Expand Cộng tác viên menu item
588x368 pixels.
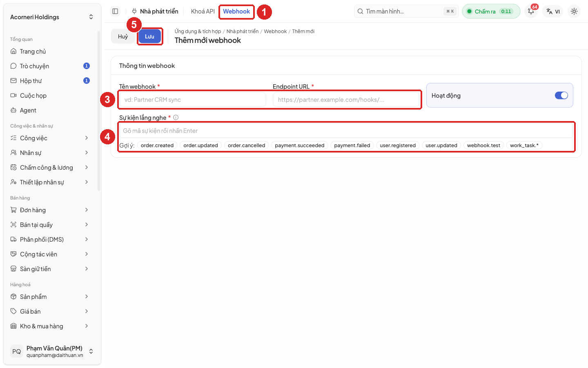[50, 254]
